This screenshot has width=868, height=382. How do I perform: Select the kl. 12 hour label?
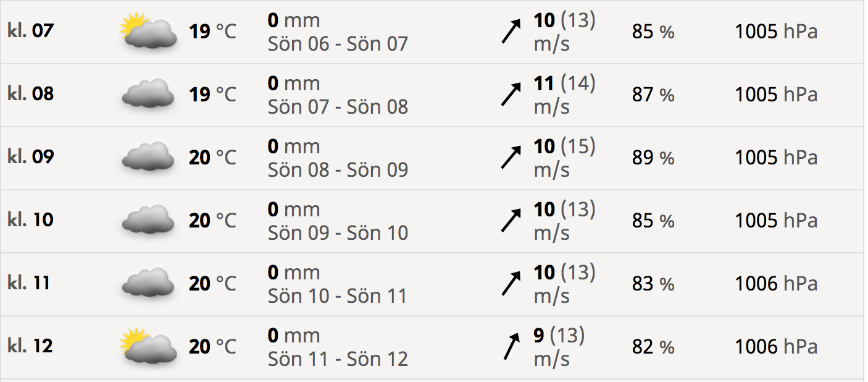31,346
